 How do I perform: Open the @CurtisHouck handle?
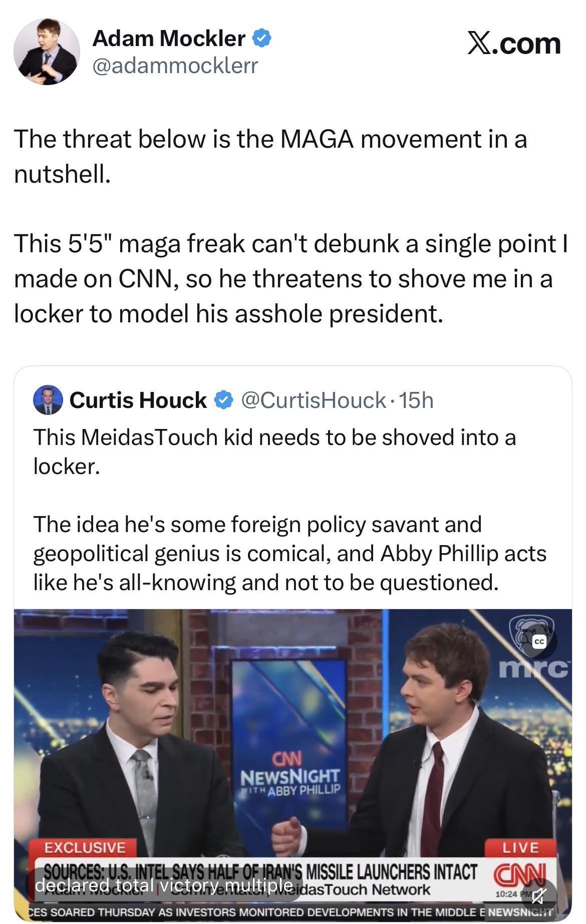pos(314,400)
